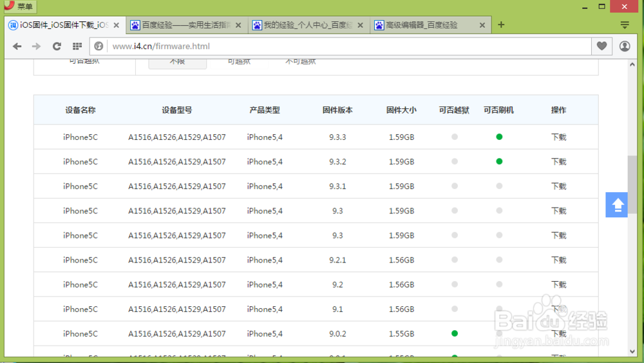Click the 固件版本 column header
Viewport: 644px width, 363px height.
tap(337, 110)
